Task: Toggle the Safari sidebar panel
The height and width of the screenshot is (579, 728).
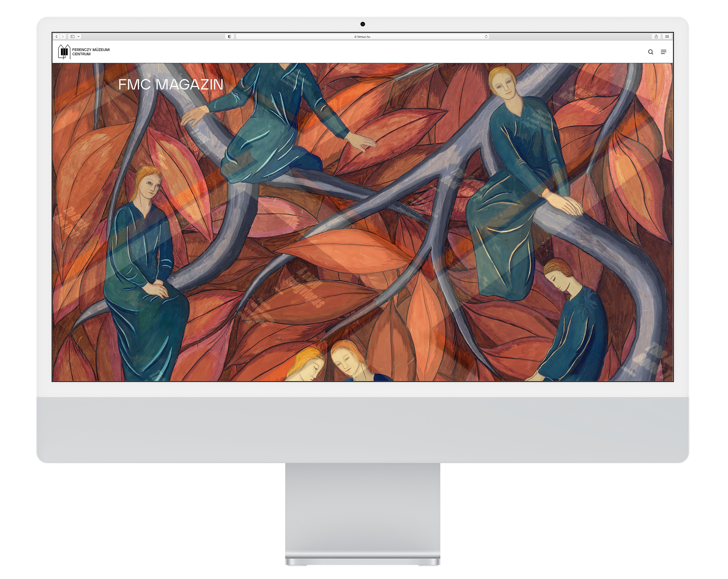Action: coord(72,36)
